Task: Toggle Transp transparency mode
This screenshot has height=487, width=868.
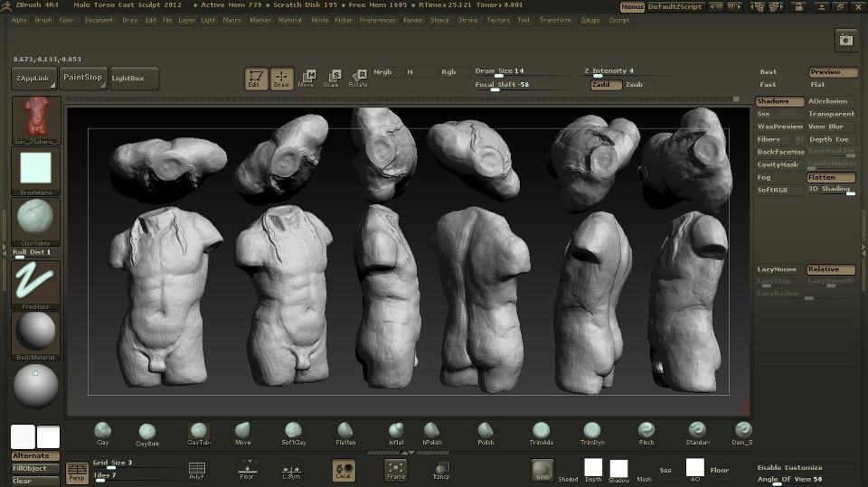Action: tap(441, 471)
